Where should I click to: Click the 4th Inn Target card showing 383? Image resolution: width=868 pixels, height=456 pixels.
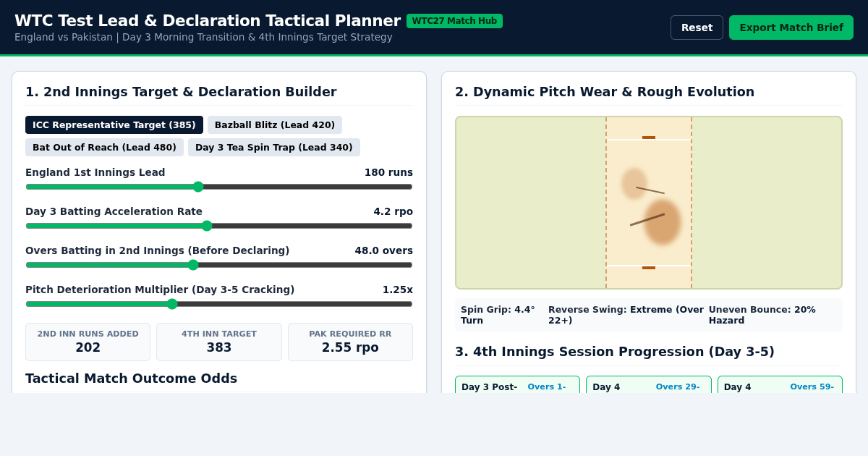(219, 342)
